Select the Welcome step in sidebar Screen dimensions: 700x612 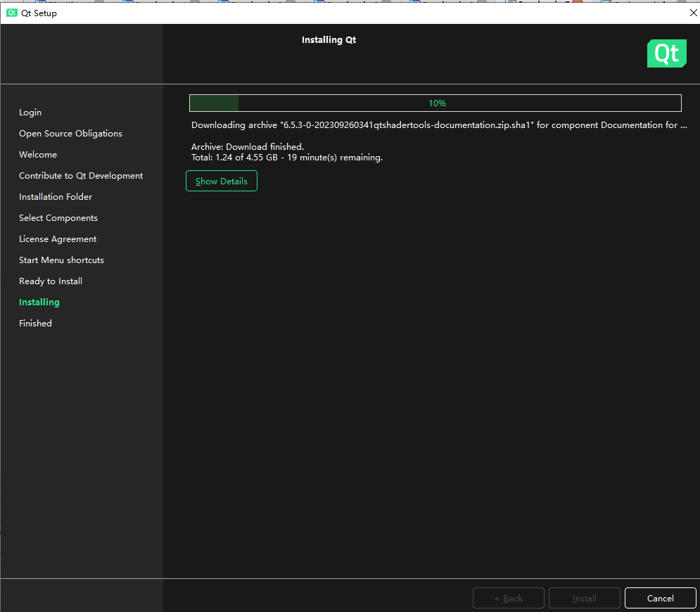point(38,155)
